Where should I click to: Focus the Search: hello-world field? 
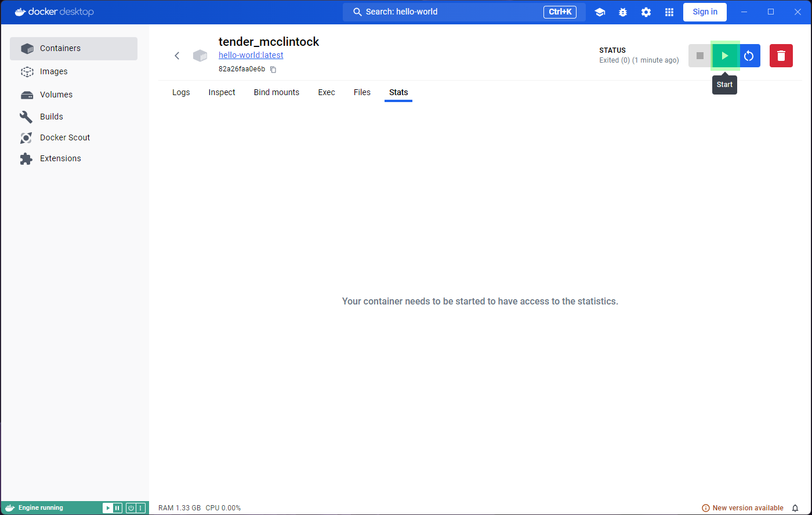click(464, 12)
